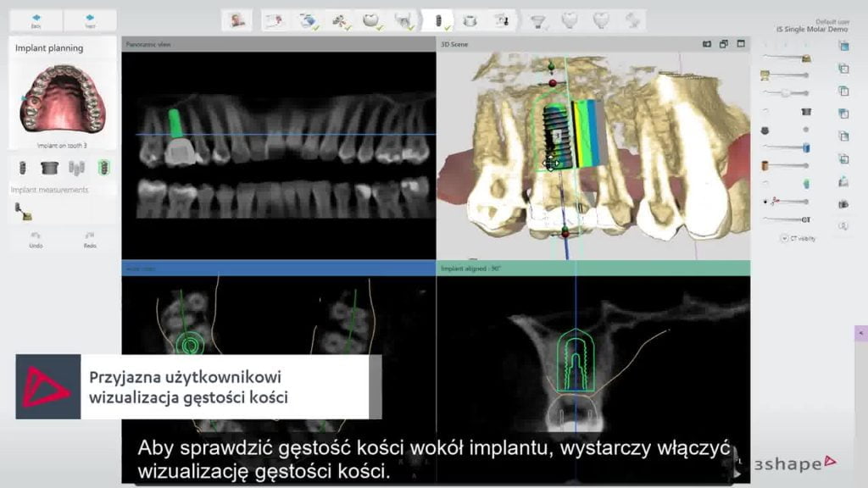The height and width of the screenshot is (488, 868).
Task: Maximize the 3D Scene view panel
Action: click(x=740, y=44)
